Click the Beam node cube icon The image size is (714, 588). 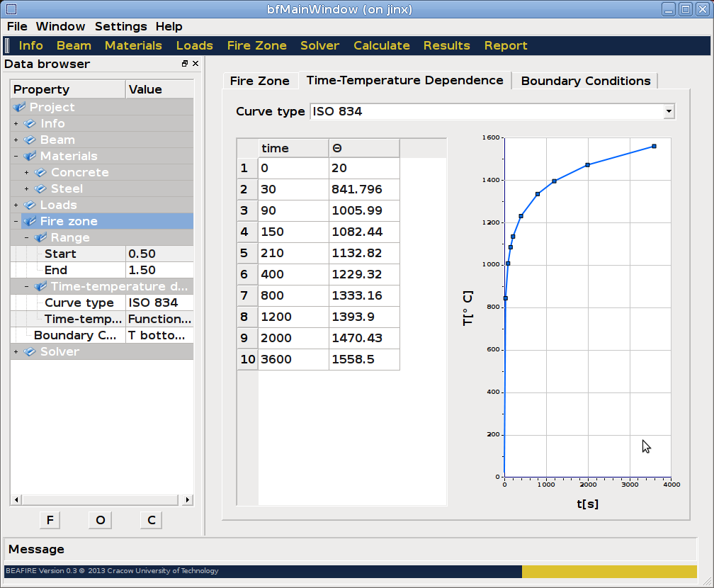(x=29, y=140)
